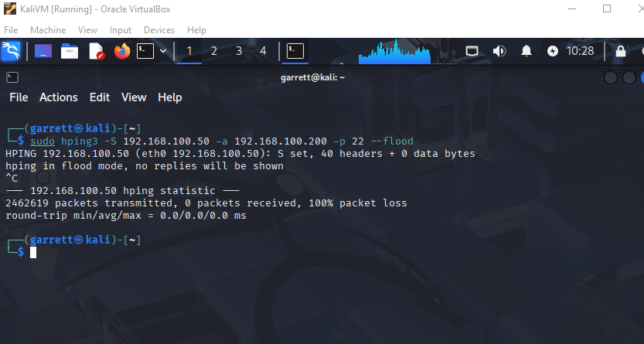Minimize the VirtualBox window
Viewport: 644px width, 344px height.
[572, 9]
